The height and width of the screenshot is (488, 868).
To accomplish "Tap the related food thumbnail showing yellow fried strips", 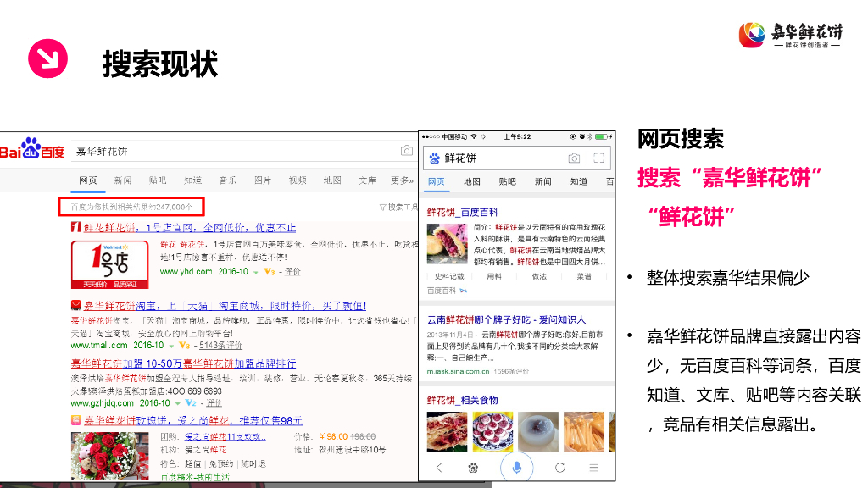I will pos(584,431).
